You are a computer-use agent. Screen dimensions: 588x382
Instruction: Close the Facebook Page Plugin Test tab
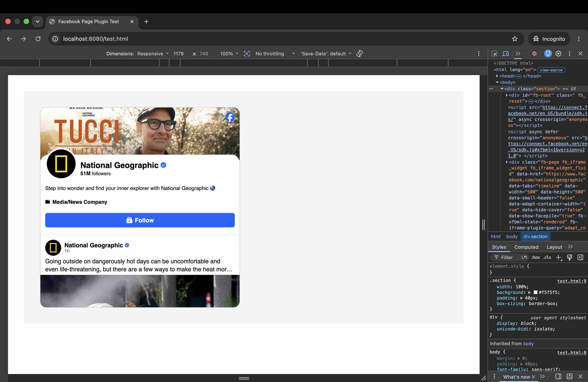pos(132,21)
